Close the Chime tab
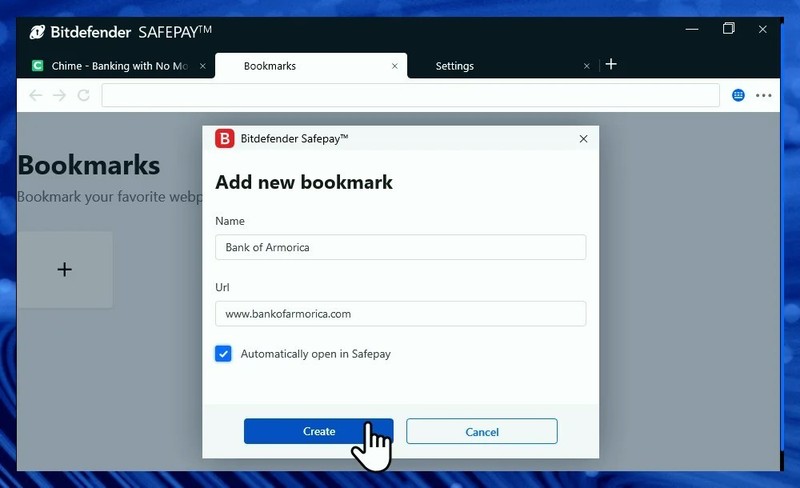The image size is (800, 488). tap(203, 66)
